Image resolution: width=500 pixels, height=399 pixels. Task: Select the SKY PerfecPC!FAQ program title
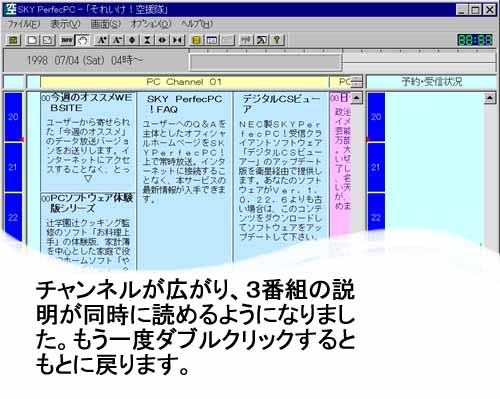pos(184,104)
